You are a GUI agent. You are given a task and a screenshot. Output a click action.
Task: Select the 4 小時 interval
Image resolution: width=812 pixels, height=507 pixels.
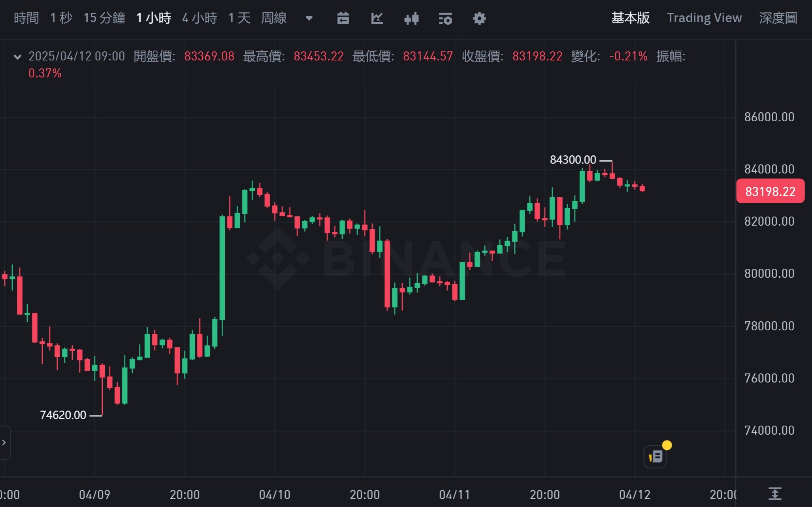point(200,18)
